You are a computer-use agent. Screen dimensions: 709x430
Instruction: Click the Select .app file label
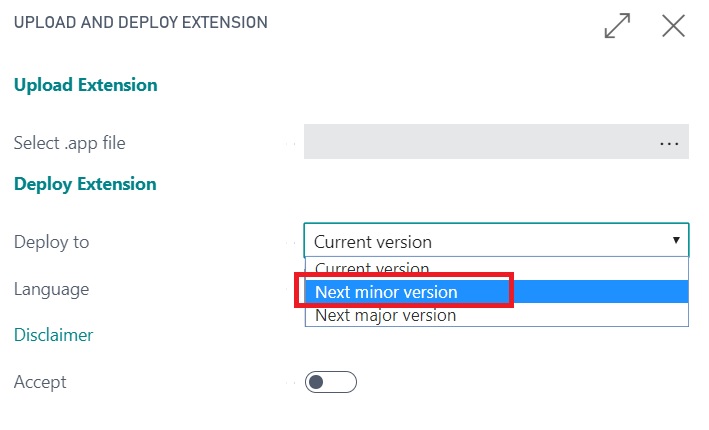click(x=69, y=143)
